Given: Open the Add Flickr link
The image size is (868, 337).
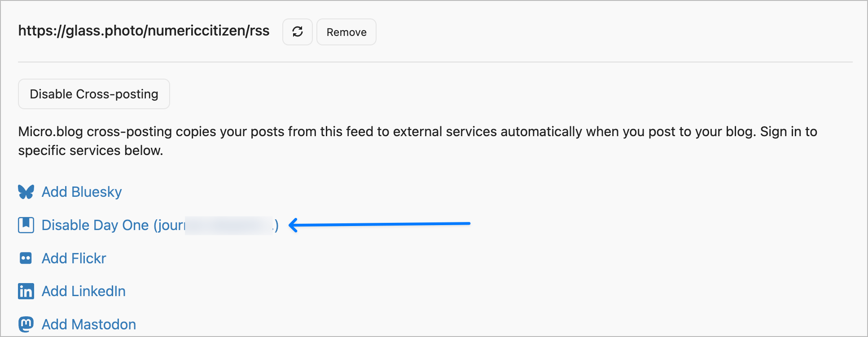Looking at the screenshot, I should tap(74, 258).
